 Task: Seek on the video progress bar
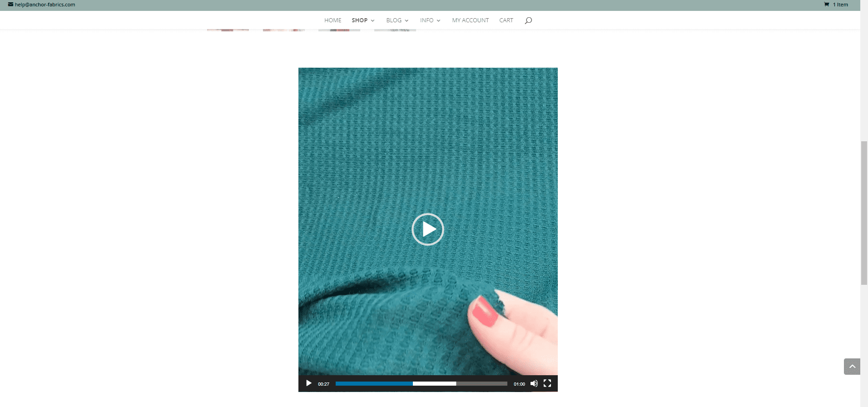[x=421, y=384]
